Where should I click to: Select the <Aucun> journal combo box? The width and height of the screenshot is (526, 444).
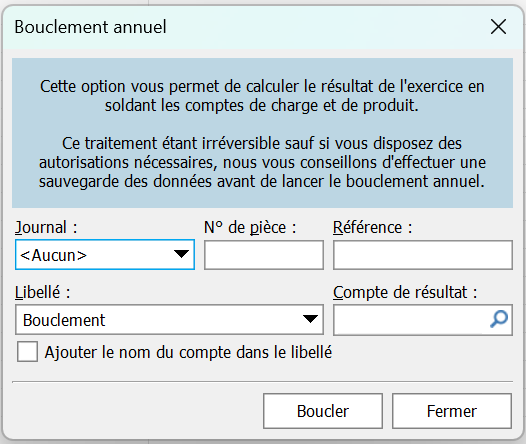point(105,255)
